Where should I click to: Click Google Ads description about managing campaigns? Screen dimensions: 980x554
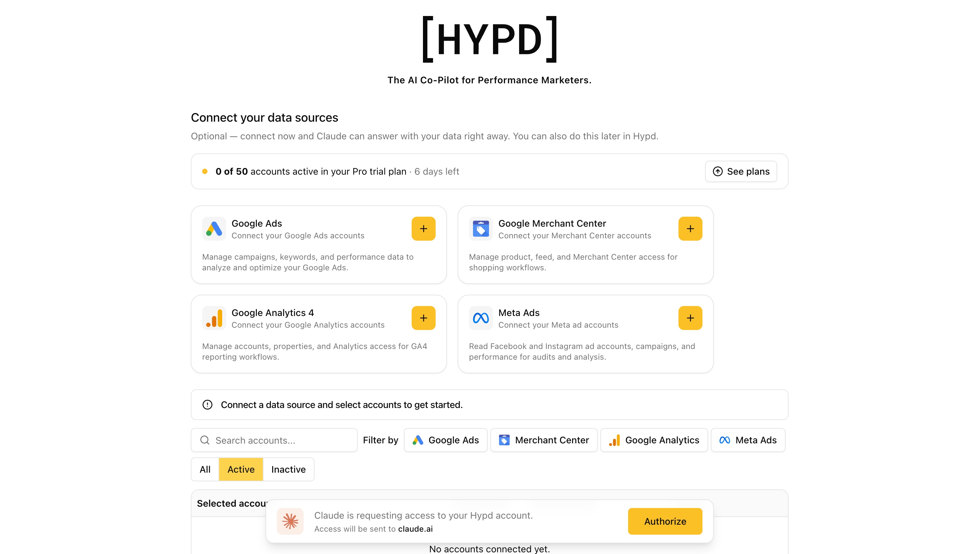coord(308,262)
